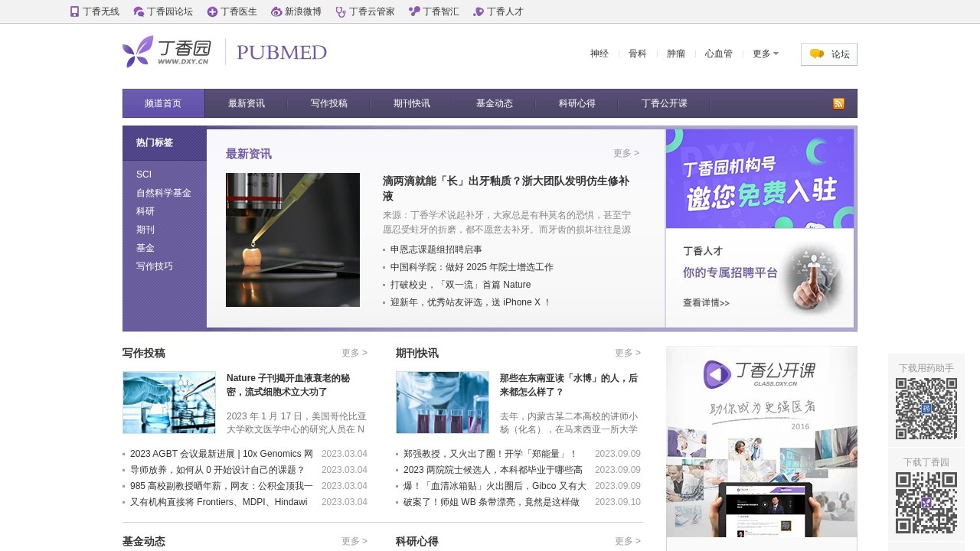Image resolution: width=980 pixels, height=551 pixels.
Task: Open the tooth repair microscope thumbnail
Action: [292, 240]
